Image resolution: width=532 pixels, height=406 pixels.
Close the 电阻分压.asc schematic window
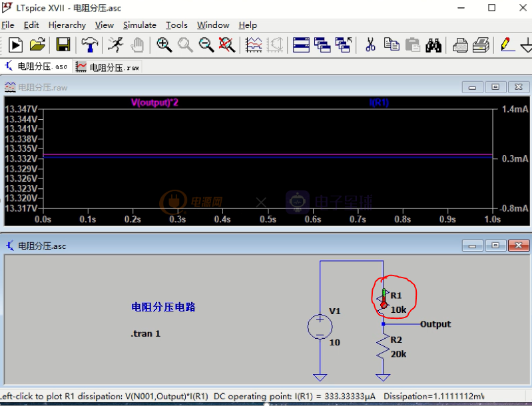tap(518, 246)
